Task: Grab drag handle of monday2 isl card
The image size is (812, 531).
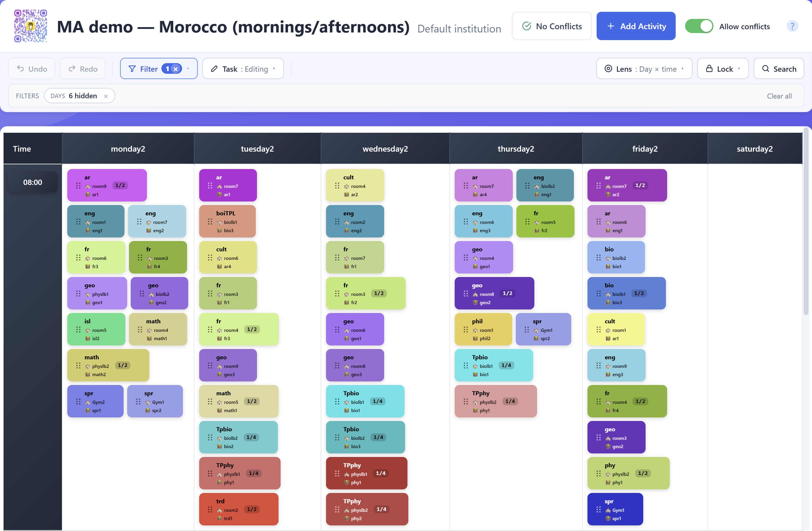Action: coord(78,330)
